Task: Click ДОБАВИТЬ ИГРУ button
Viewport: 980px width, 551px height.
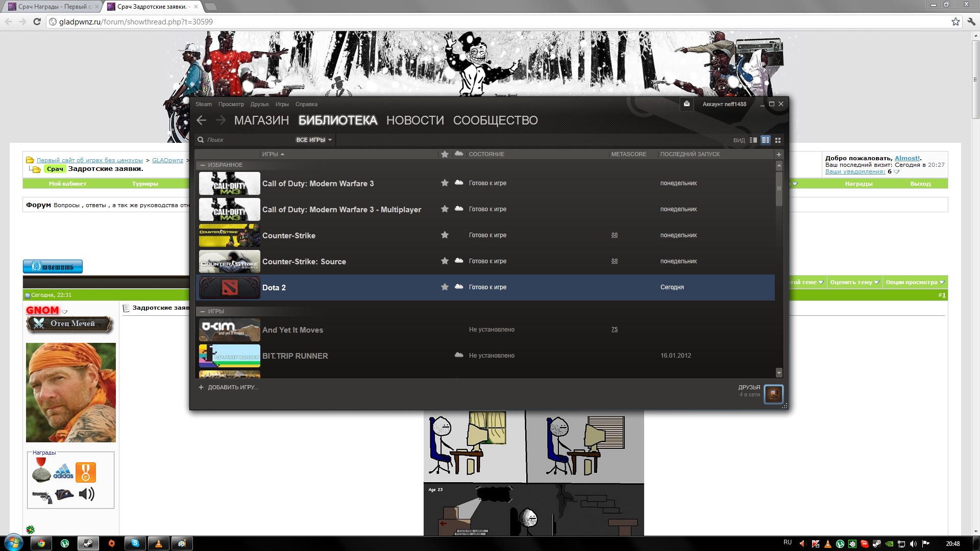Action: [x=229, y=388]
